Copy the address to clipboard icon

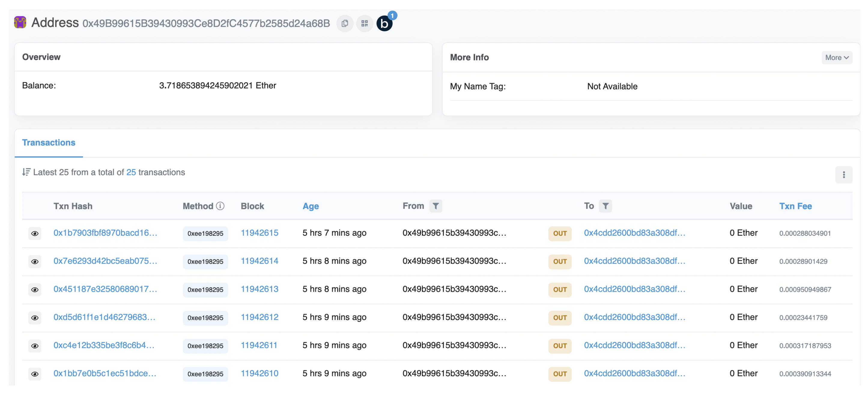click(344, 24)
